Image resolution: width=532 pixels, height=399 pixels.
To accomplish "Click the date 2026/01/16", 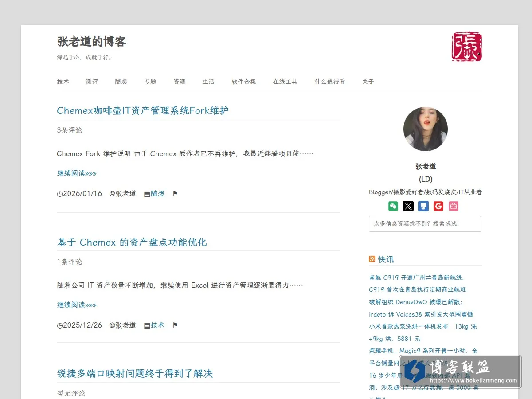I will click(x=82, y=193).
